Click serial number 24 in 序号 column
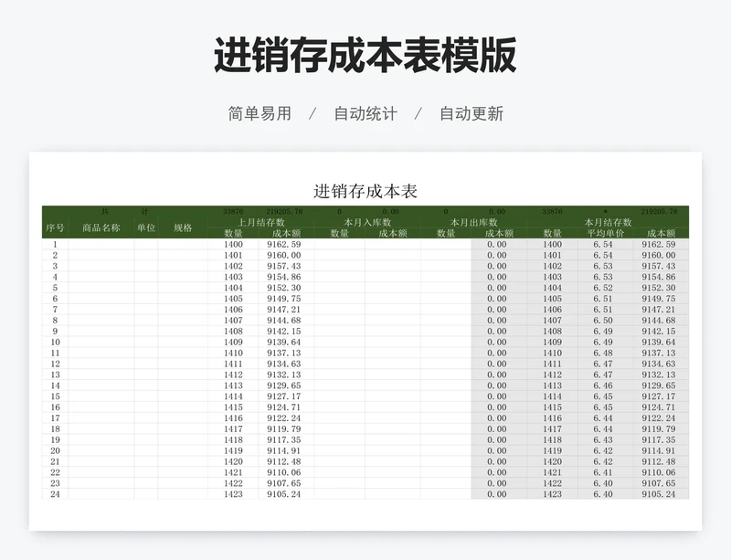 (x=55, y=494)
